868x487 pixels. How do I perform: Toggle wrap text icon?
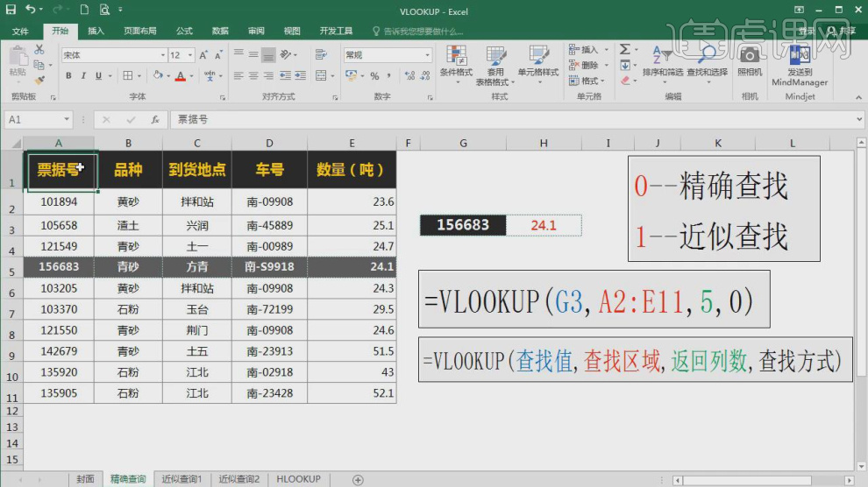click(321, 54)
